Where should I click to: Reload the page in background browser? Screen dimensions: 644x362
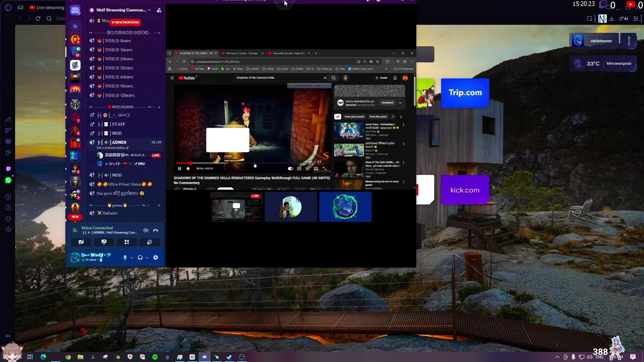[x=38, y=19]
